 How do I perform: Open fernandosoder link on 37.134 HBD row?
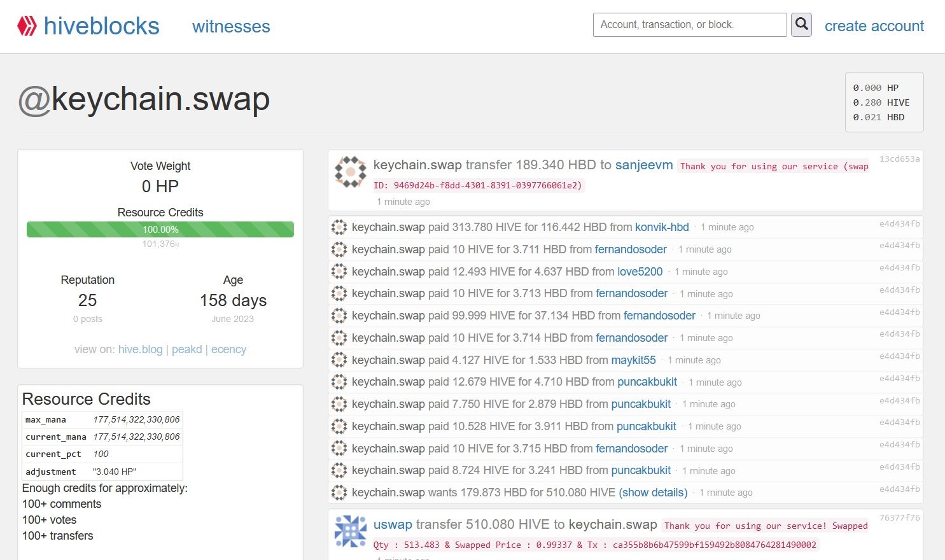point(659,316)
